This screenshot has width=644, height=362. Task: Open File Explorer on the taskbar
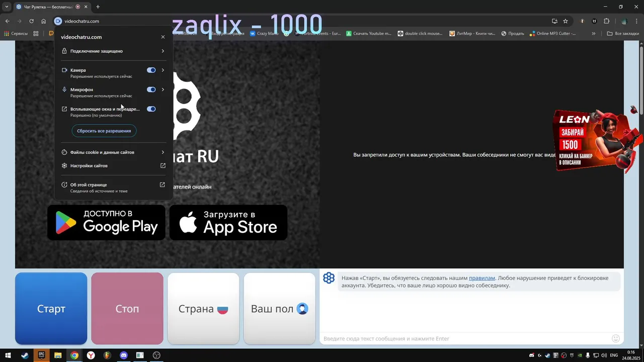click(x=58, y=355)
